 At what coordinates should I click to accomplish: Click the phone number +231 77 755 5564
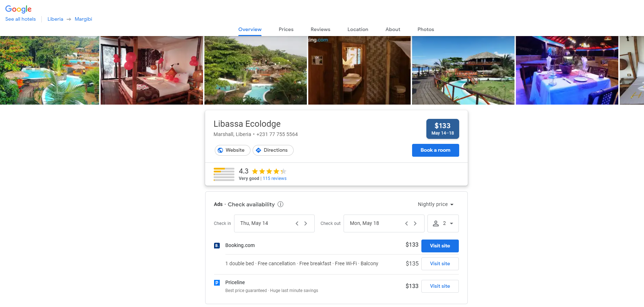[x=277, y=135]
